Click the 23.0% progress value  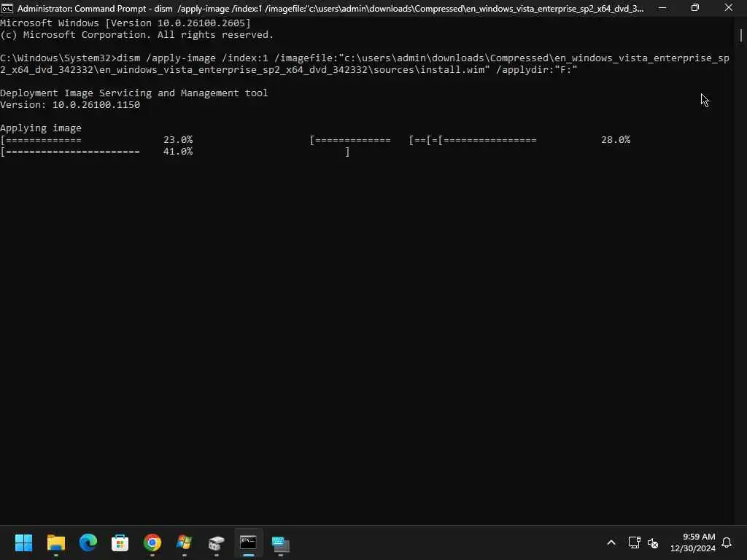pyautogui.click(x=178, y=139)
